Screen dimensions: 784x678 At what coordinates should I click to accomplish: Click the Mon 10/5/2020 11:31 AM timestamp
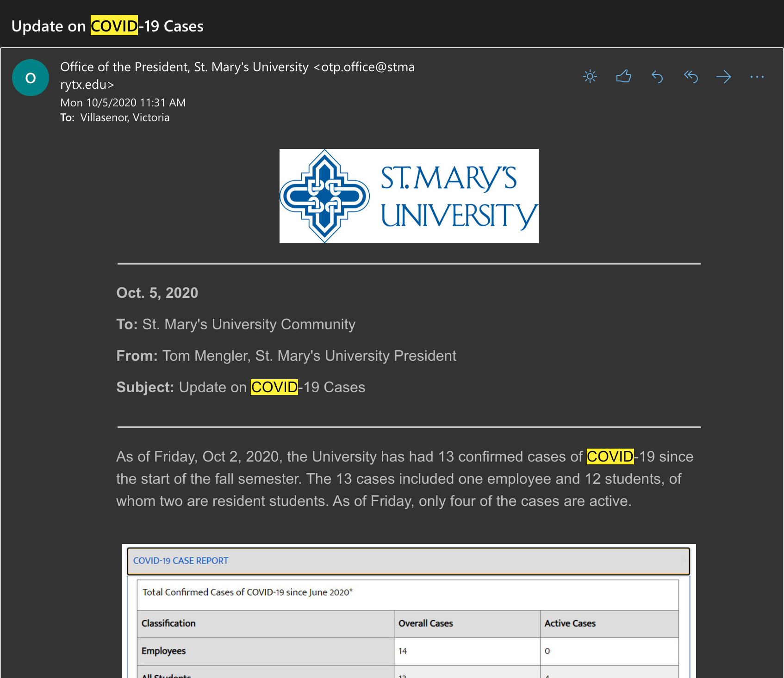click(x=123, y=103)
